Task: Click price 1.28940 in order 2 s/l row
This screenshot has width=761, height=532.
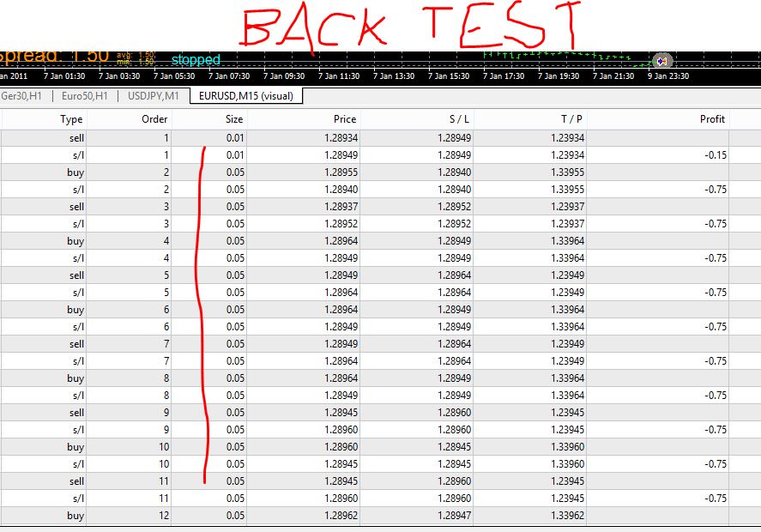Action: pos(341,190)
